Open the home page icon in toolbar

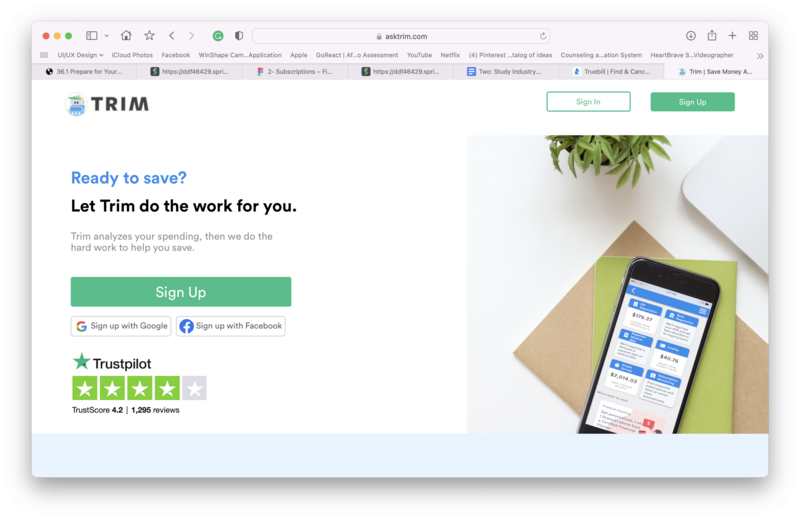click(x=126, y=36)
